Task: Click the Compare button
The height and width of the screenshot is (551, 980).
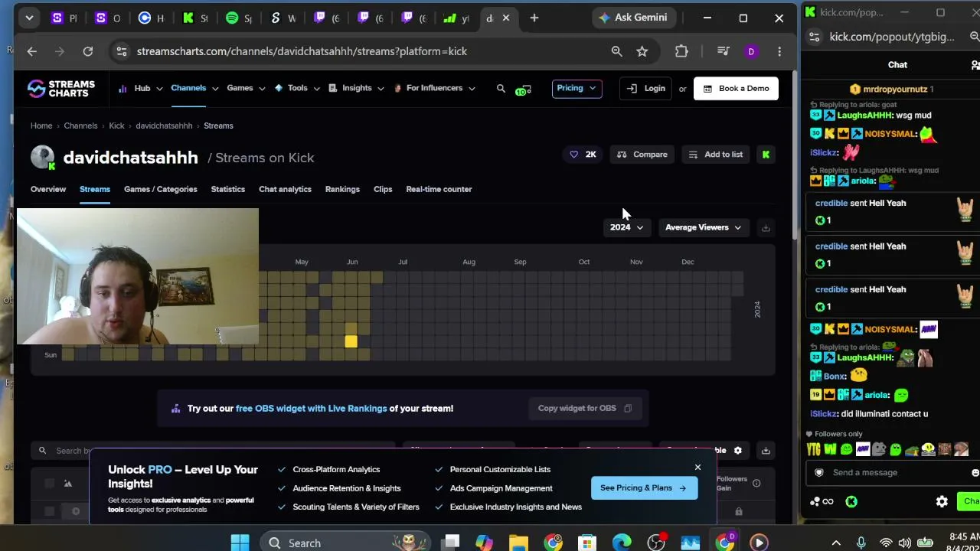Action: pos(642,155)
